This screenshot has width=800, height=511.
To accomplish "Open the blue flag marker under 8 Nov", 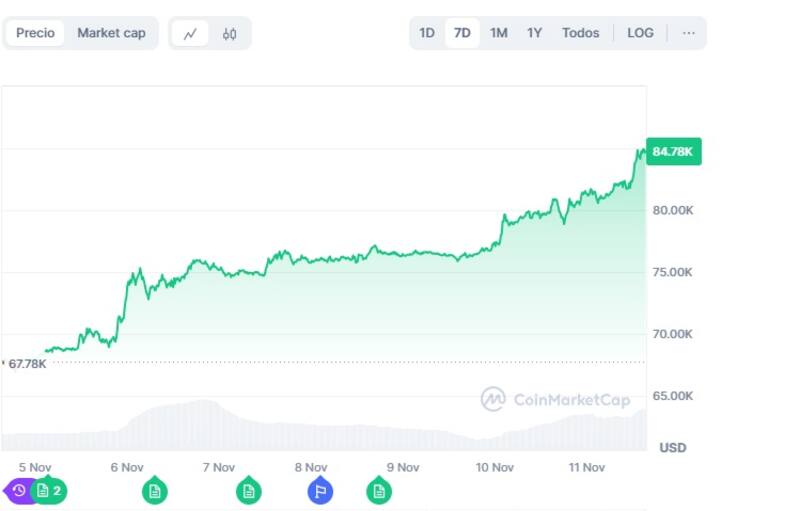I will coord(319,490).
